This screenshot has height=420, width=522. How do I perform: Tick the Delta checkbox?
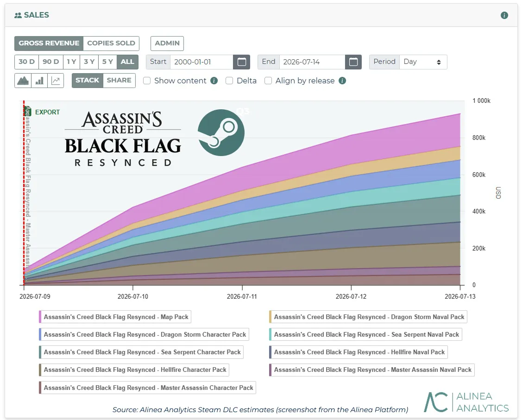tap(229, 81)
